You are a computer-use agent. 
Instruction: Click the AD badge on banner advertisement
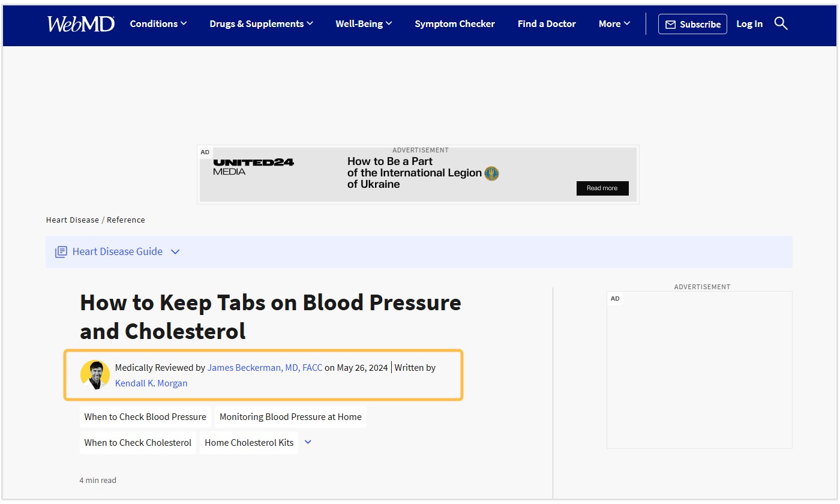point(205,152)
